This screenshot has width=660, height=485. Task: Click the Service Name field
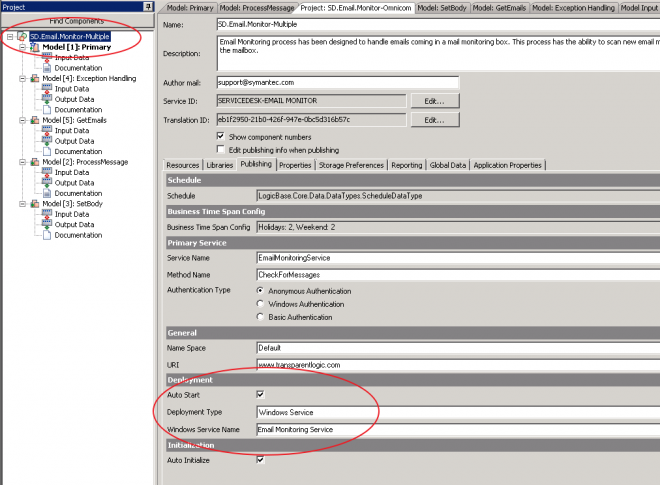coord(458,258)
